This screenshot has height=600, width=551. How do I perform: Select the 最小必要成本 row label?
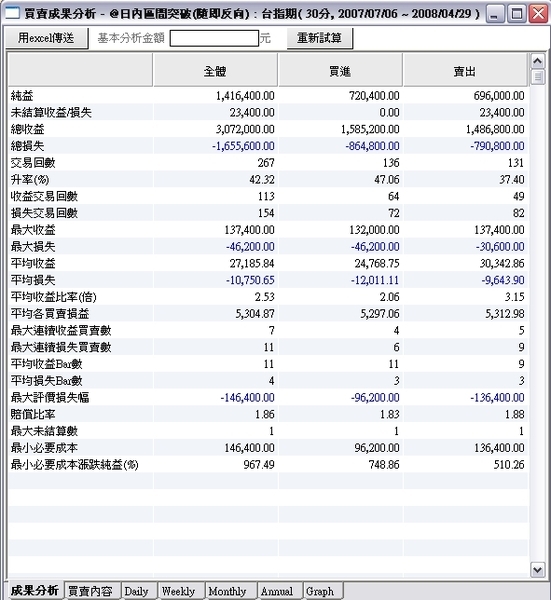44,448
